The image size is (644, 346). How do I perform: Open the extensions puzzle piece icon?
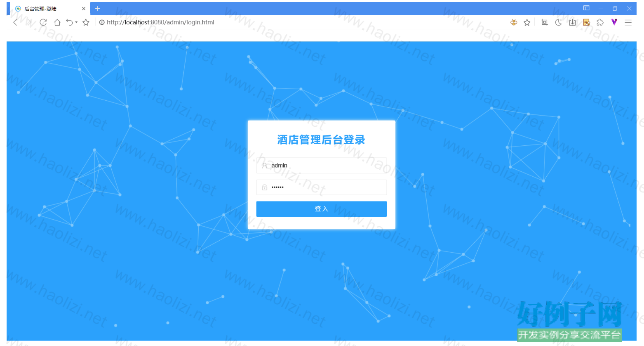(600, 22)
